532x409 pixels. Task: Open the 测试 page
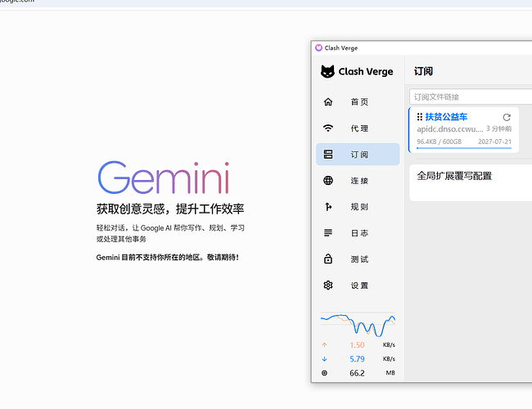[358, 259]
